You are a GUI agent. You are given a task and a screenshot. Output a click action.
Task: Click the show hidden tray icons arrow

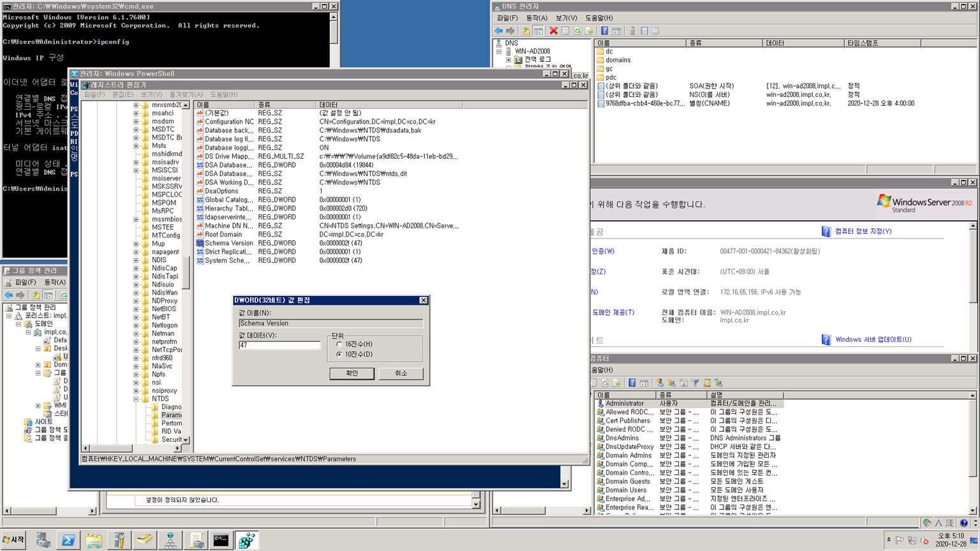coord(889,540)
